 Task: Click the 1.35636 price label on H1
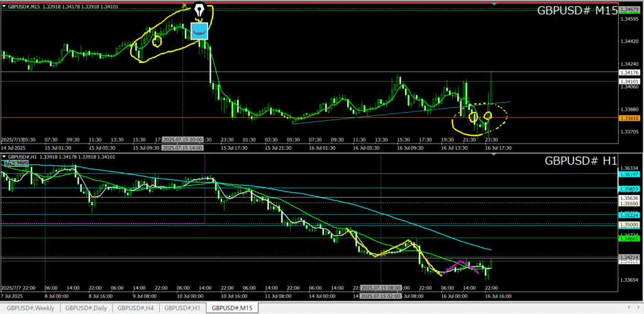pyautogui.click(x=629, y=198)
